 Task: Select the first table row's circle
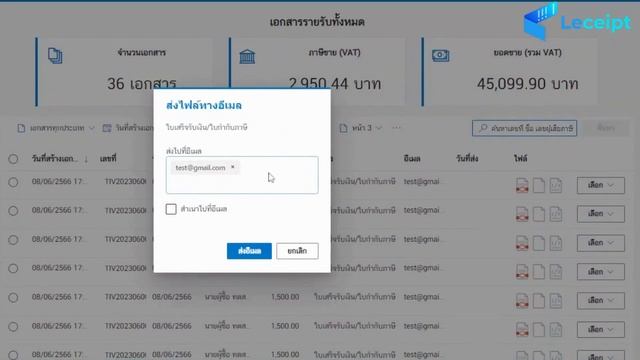click(x=13, y=182)
